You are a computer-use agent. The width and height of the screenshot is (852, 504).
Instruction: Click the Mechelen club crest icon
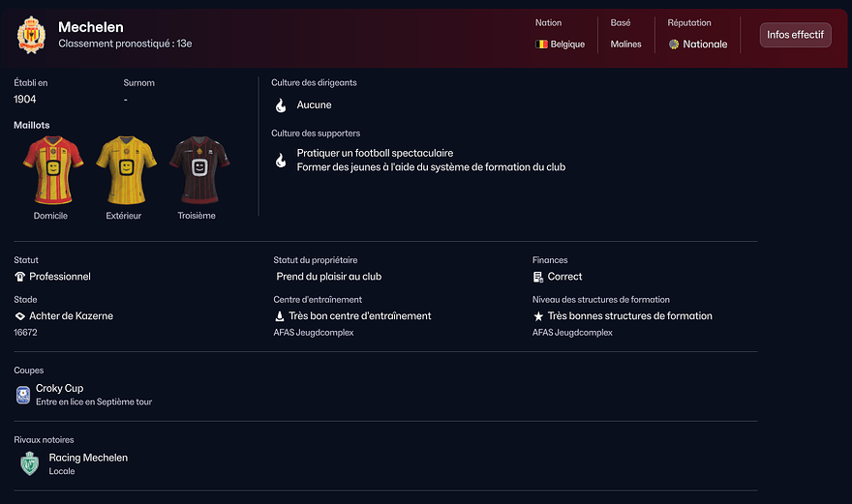point(31,35)
